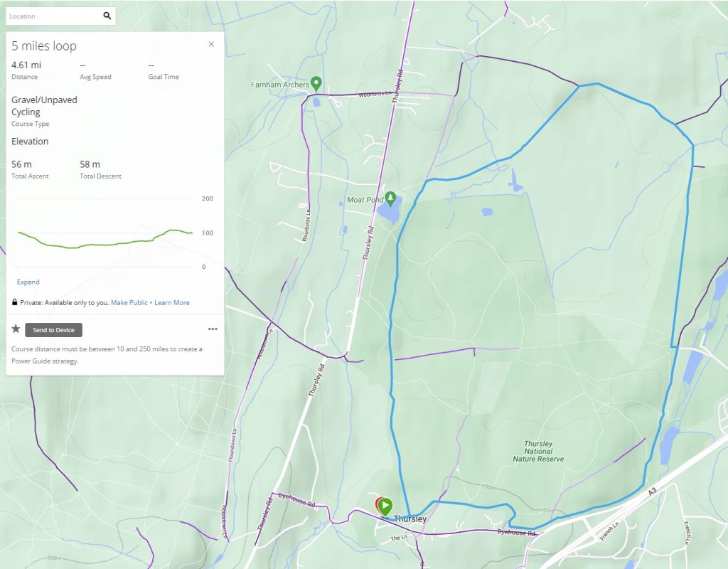Open the three-dot more options menu
The image size is (728, 569).
(x=213, y=329)
